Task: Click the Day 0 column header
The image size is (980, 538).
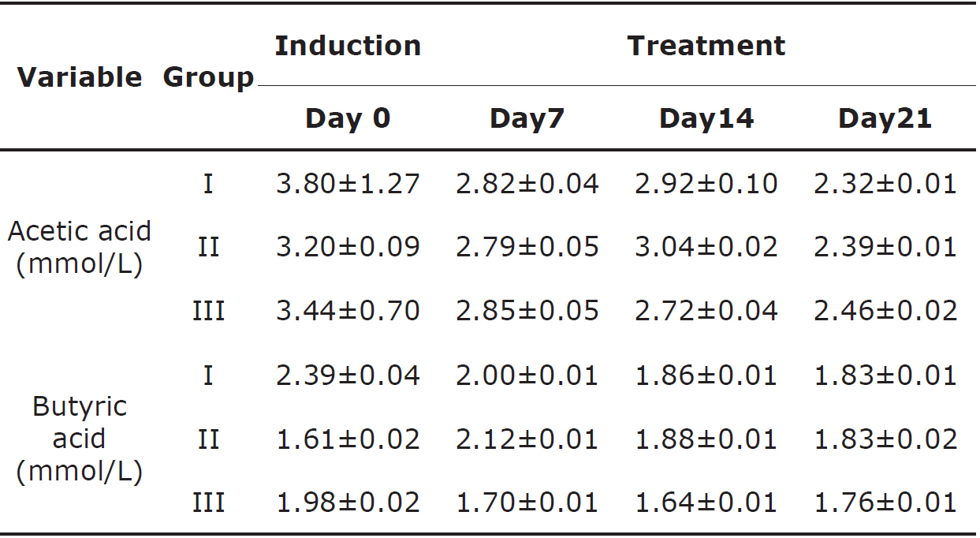Action: pos(348,118)
